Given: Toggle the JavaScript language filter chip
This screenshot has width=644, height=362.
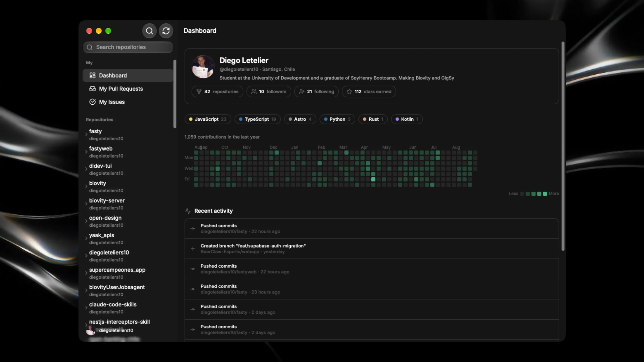Looking at the screenshot, I should tap(208, 119).
